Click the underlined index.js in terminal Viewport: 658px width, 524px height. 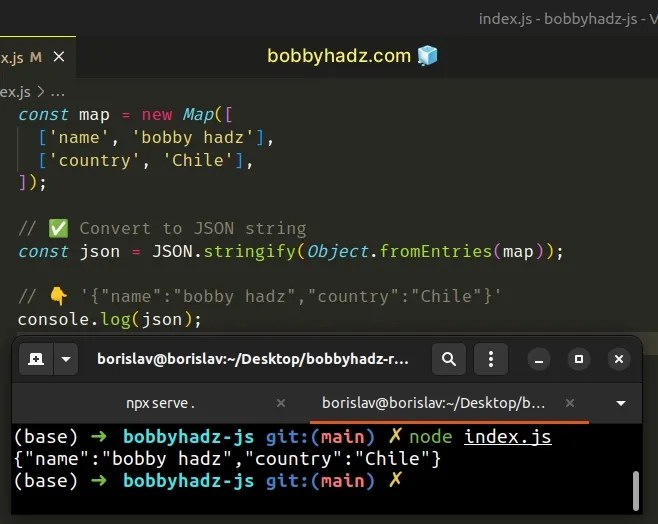point(508,437)
